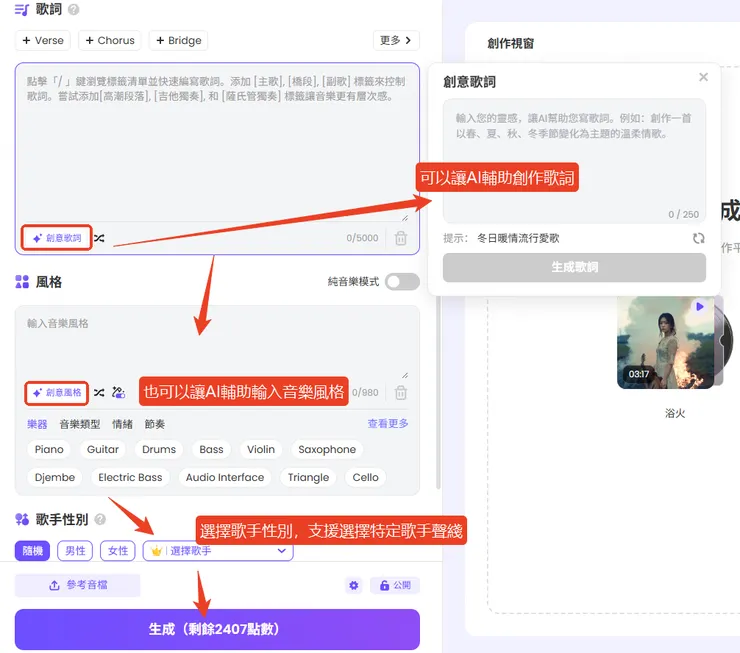Switch to the 音樂類型 tab
This screenshot has height=653, width=740.
(80, 424)
